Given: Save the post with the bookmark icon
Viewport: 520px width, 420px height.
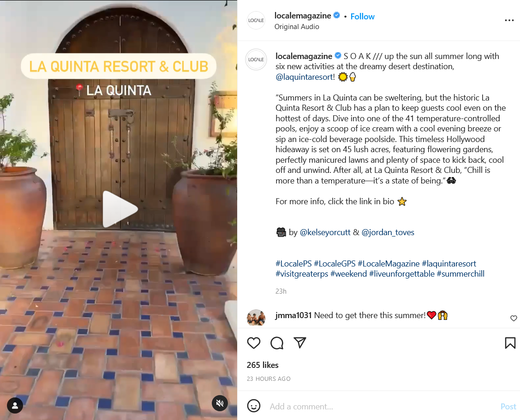Looking at the screenshot, I should [510, 343].
